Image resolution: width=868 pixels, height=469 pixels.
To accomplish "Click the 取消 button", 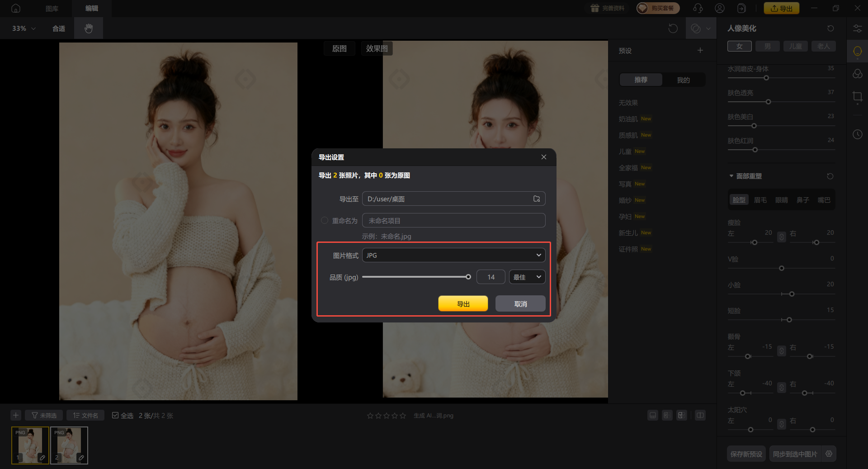I will pyautogui.click(x=520, y=304).
